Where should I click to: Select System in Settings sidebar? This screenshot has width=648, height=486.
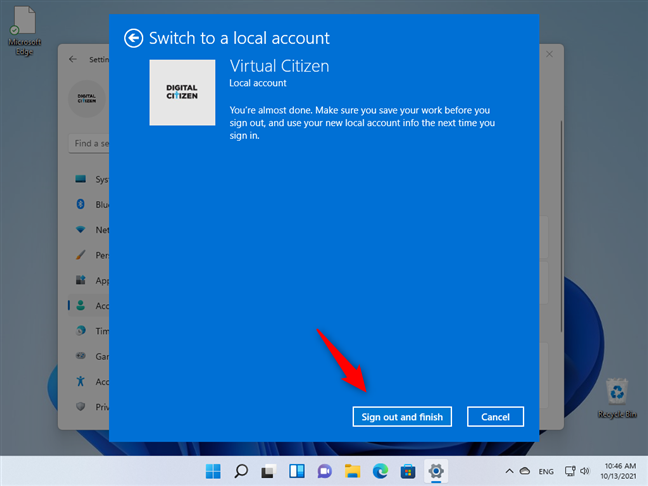88,179
